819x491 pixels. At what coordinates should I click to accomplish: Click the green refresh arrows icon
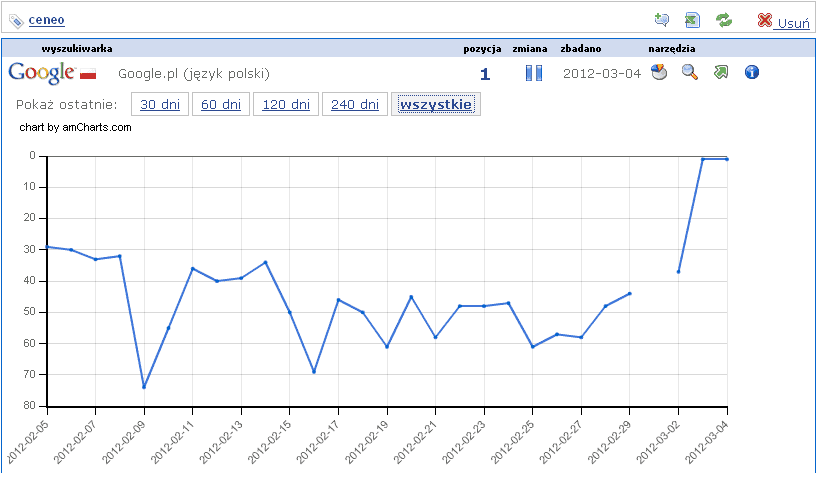pyautogui.click(x=724, y=20)
